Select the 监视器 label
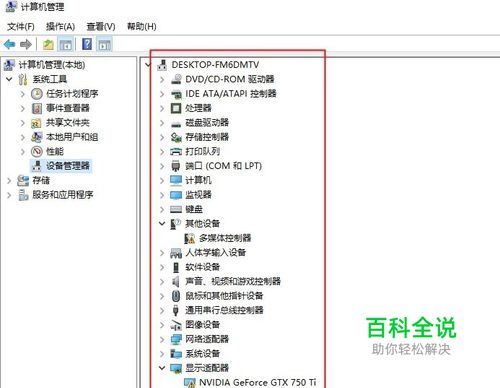 point(198,195)
